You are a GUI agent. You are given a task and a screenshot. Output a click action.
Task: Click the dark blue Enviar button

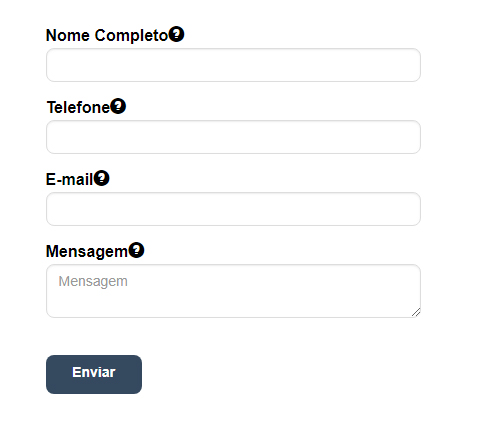pos(94,374)
